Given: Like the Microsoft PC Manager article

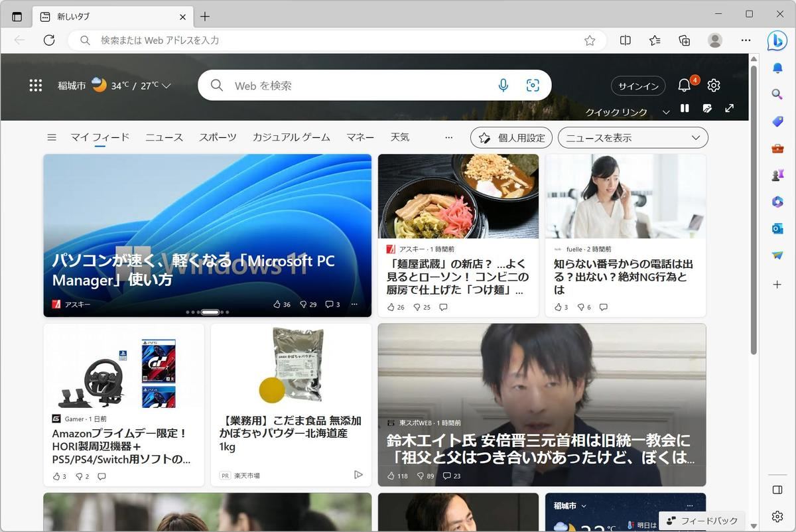Looking at the screenshot, I should (x=282, y=304).
